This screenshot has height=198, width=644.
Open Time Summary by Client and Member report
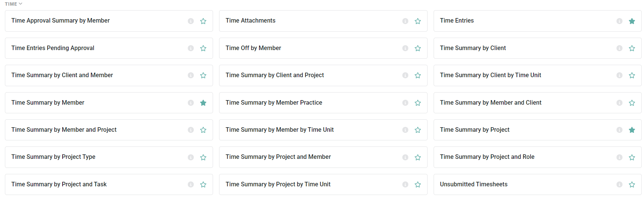[x=109, y=75]
